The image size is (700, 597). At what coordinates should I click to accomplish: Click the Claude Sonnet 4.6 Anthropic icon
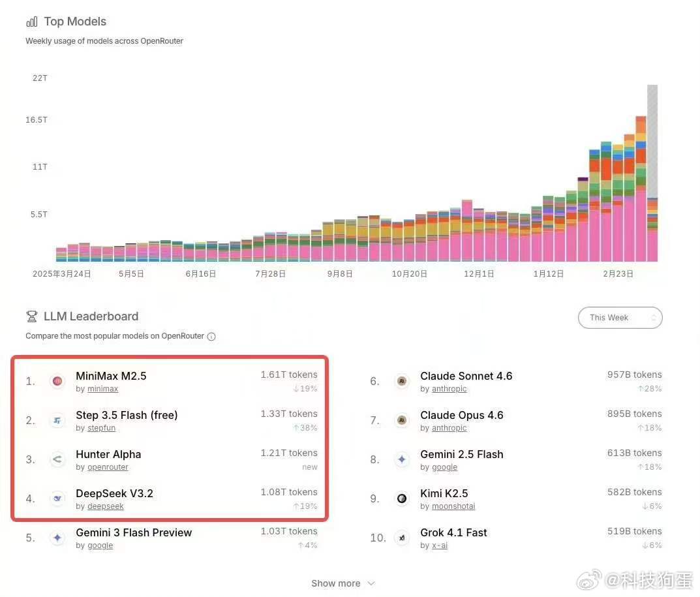[402, 381]
